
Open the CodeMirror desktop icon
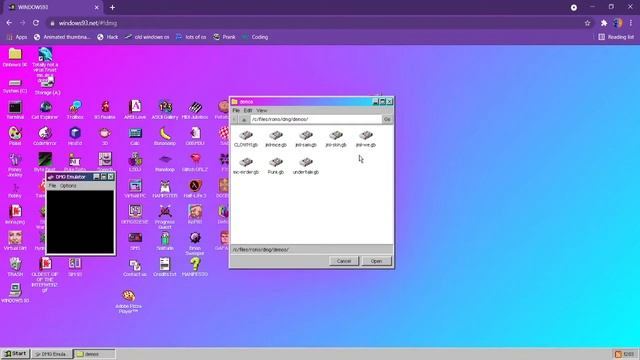(x=45, y=136)
